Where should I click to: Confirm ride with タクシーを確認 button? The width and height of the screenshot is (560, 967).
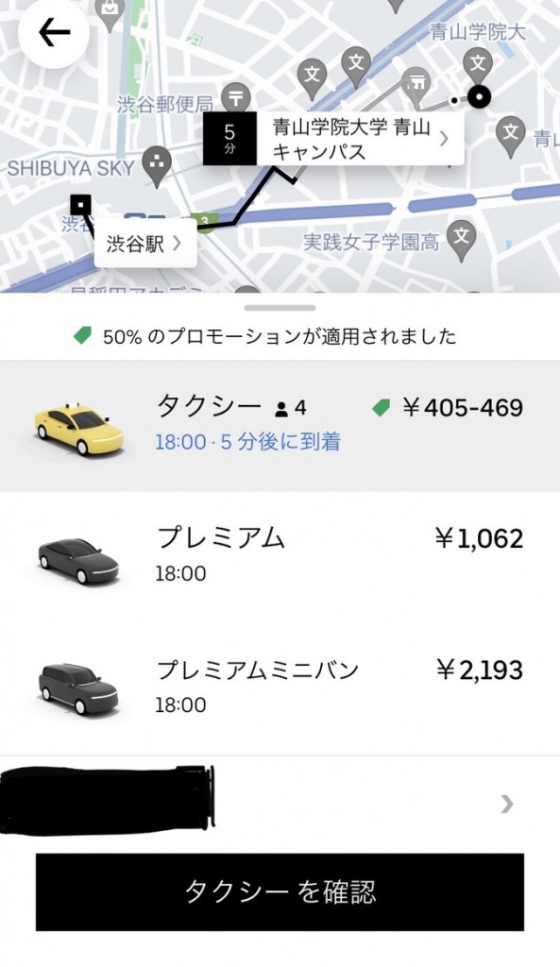(x=280, y=891)
